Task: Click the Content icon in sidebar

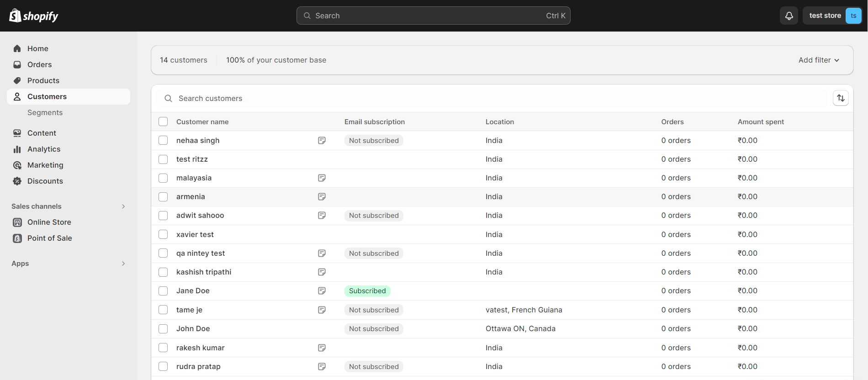Action: coord(17,133)
